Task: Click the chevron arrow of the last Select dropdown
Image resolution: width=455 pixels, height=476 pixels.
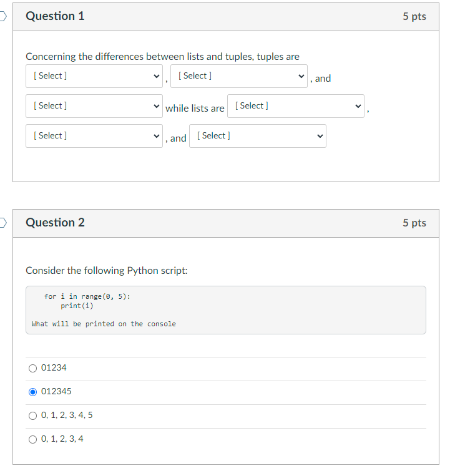Action: (320, 136)
